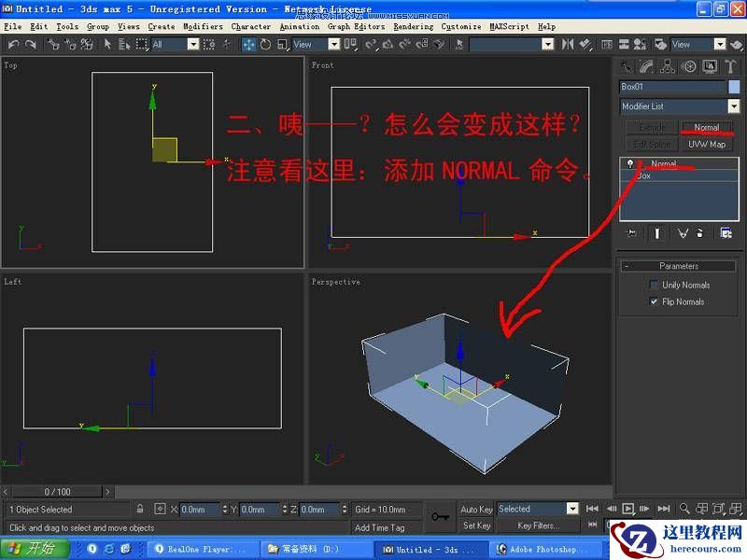Viewport: 747px width, 560px height.
Task: Click Remove Modifier trash icon below the stack
Action: click(699, 232)
